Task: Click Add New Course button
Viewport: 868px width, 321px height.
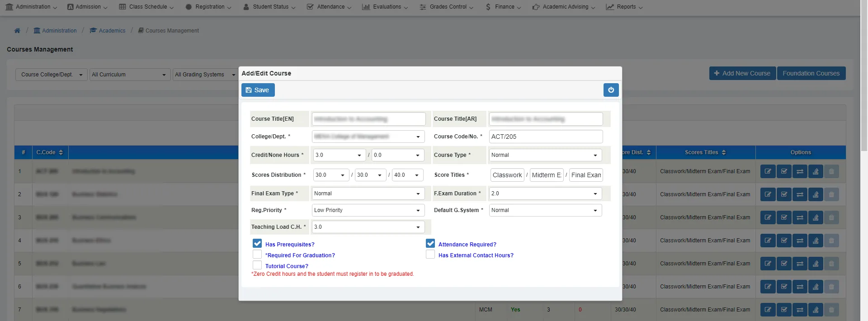Action: (x=742, y=73)
